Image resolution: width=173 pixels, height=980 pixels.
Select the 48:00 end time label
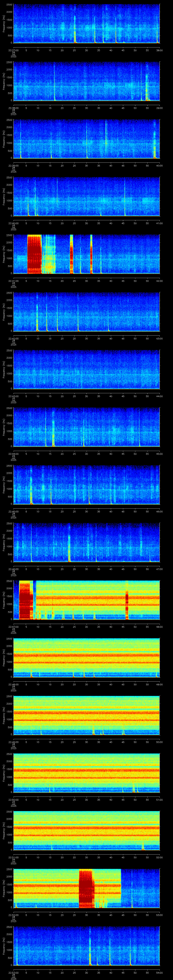click(x=159, y=627)
